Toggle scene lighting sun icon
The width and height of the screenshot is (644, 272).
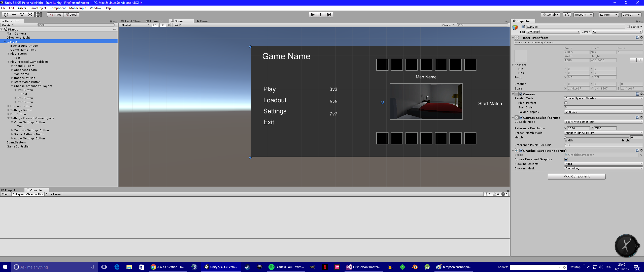pyautogui.click(x=163, y=25)
